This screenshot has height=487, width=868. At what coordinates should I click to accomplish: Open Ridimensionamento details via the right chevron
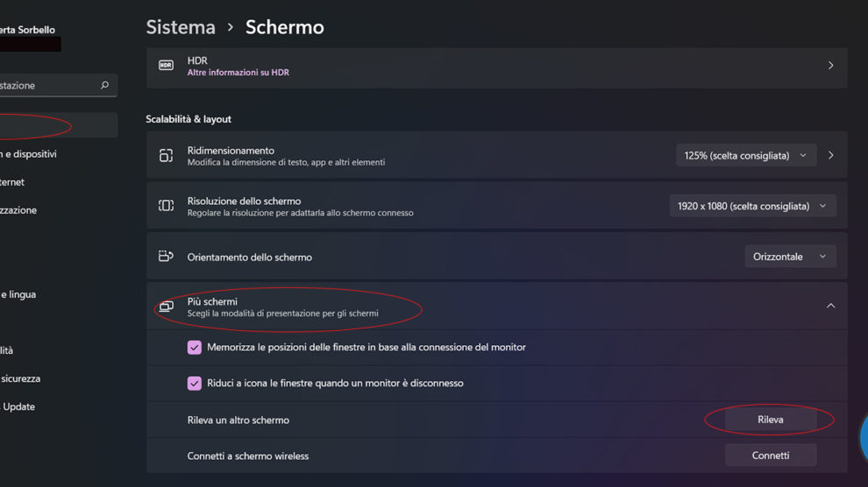click(830, 156)
